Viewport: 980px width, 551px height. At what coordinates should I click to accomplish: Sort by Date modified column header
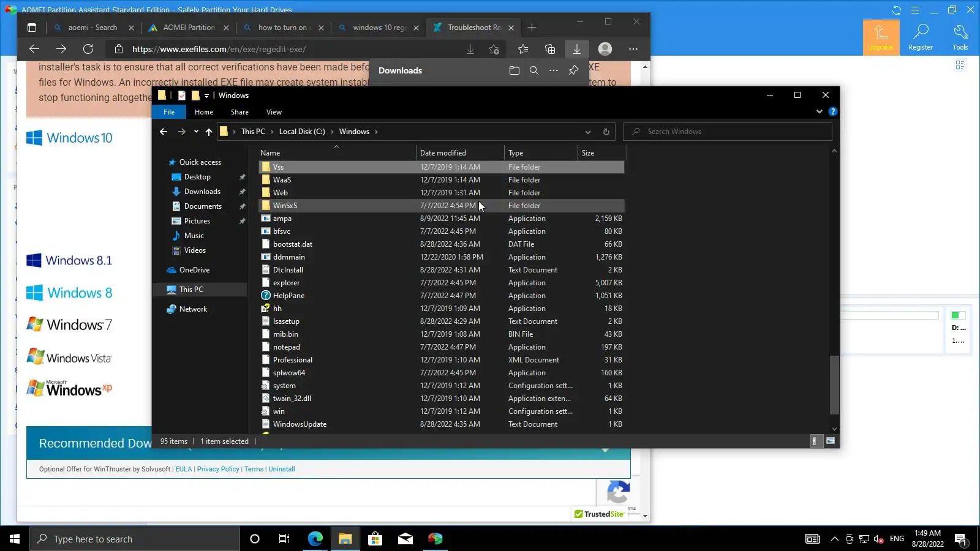(x=461, y=153)
